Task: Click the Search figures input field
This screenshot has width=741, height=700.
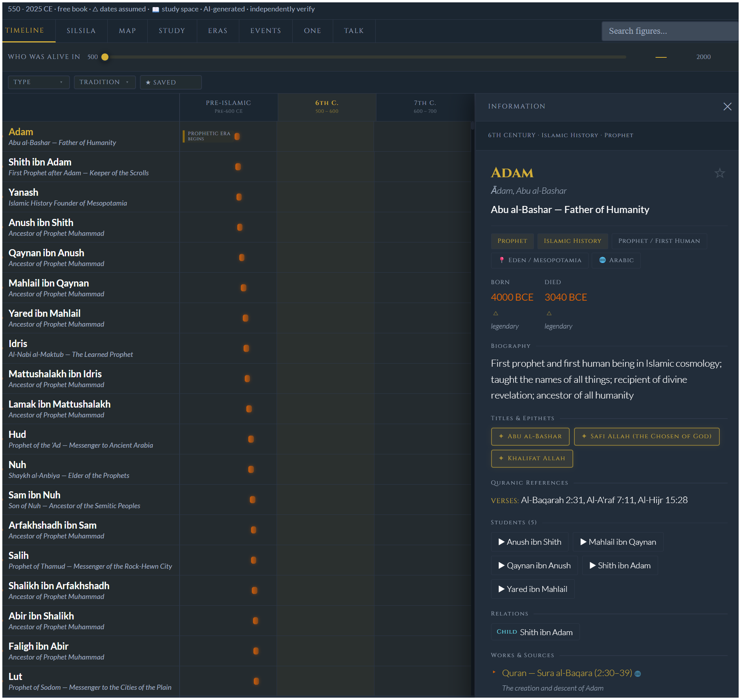Action: coord(669,31)
